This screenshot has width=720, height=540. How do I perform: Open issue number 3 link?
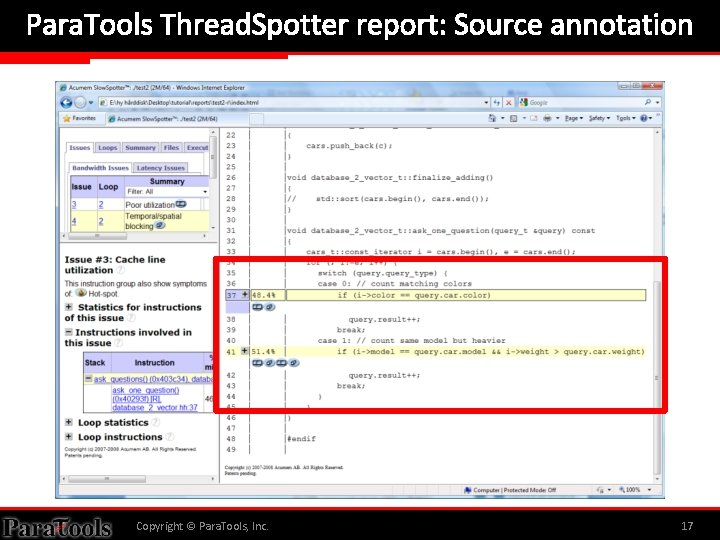coord(74,205)
